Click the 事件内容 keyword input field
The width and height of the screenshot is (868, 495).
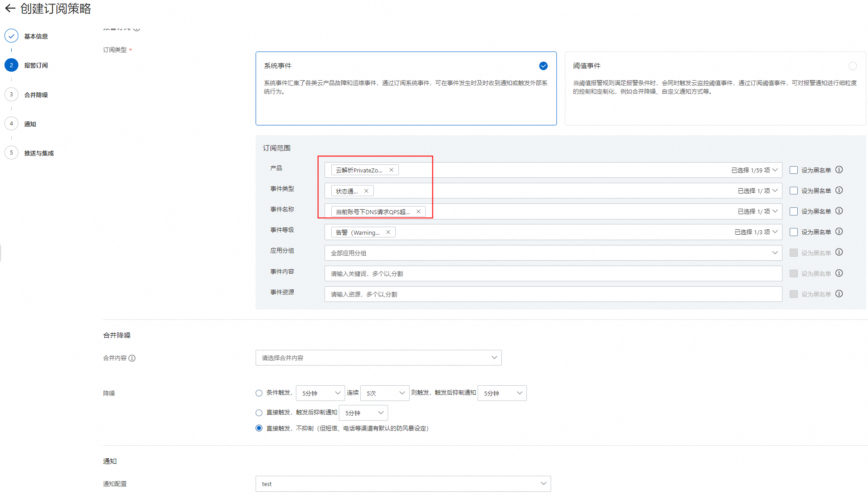[x=553, y=274]
